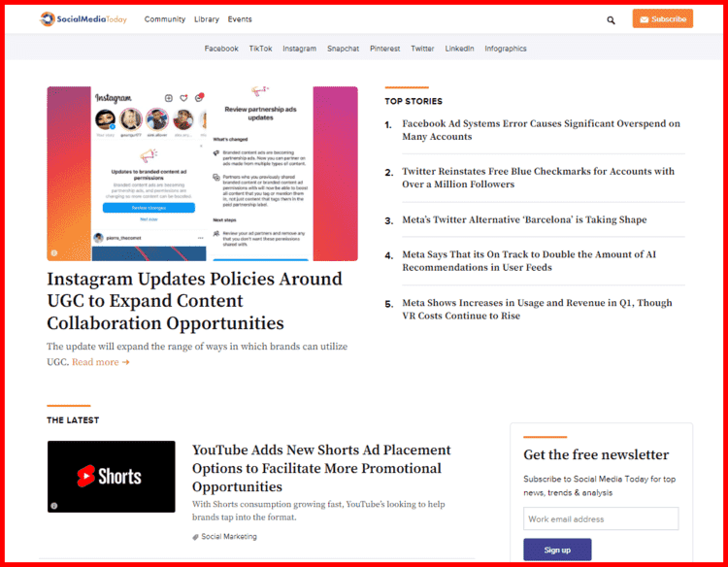Open Meta AI Recommendations in User Feeds story
The image size is (728, 567).
point(529,260)
